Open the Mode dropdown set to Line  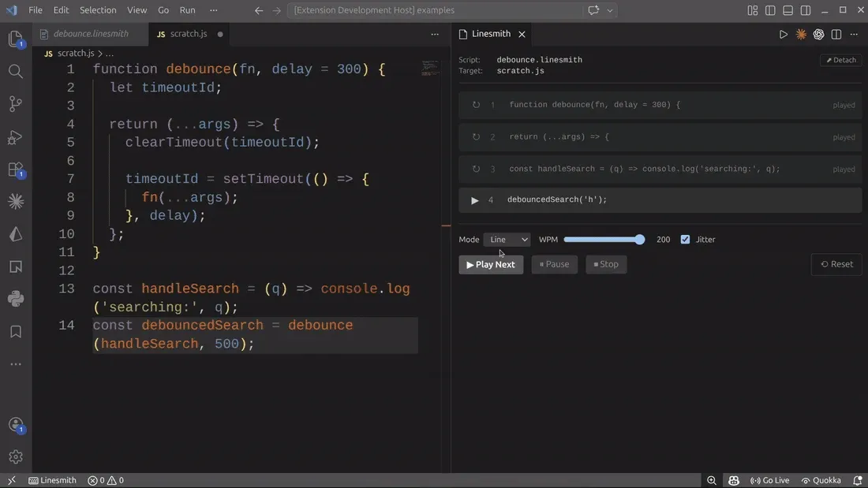507,240
